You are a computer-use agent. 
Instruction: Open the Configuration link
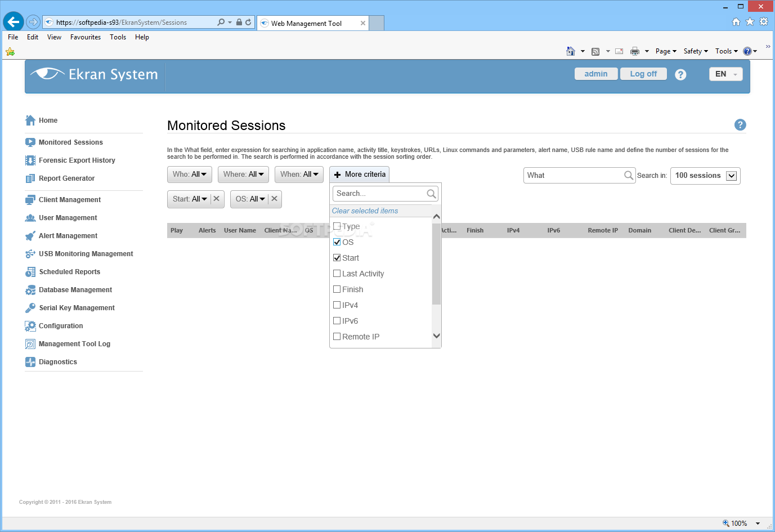tap(61, 326)
